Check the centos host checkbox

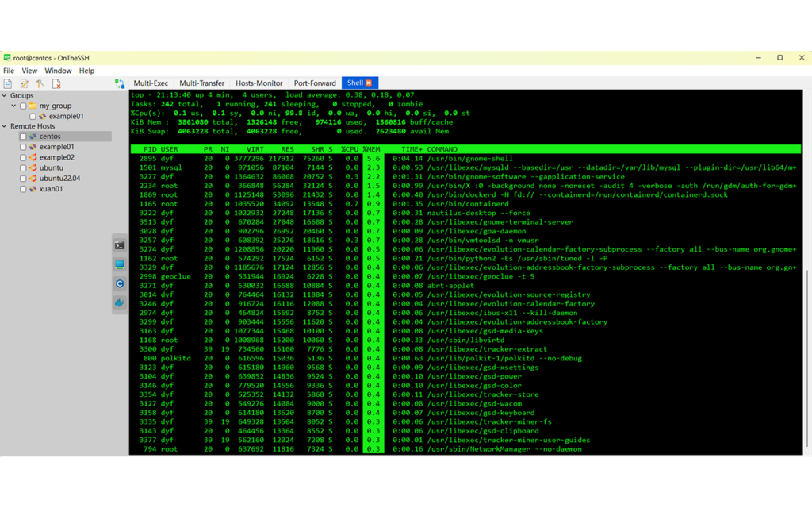tap(22, 136)
